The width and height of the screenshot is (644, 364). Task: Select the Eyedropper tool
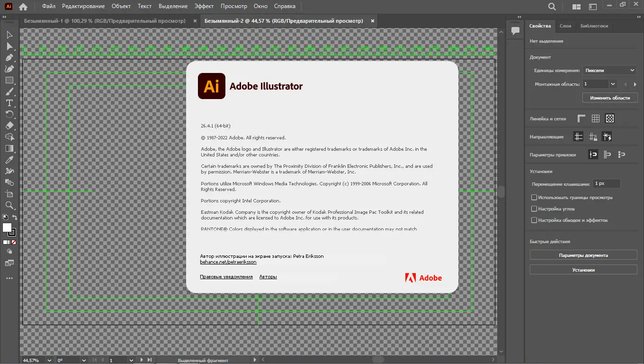click(x=9, y=160)
